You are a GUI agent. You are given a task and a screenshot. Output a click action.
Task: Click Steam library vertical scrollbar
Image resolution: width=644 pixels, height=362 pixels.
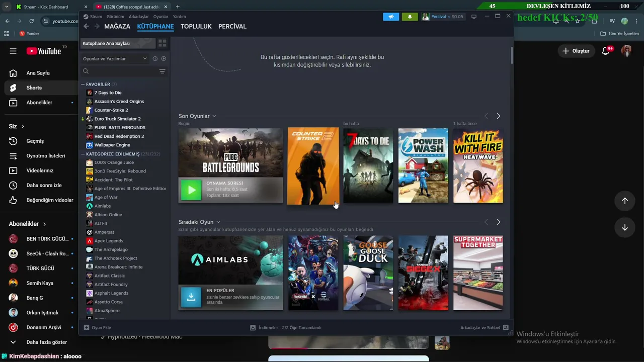(512, 55)
